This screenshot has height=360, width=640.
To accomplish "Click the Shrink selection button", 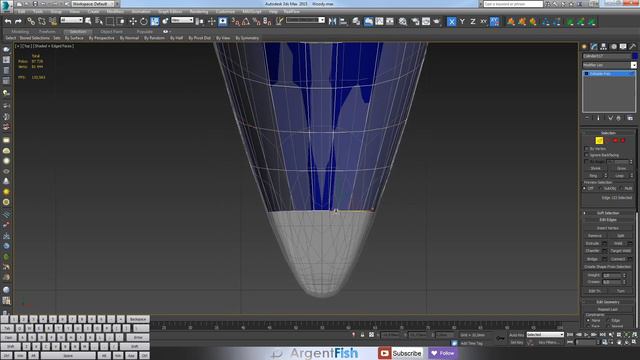I will click(x=595, y=168).
